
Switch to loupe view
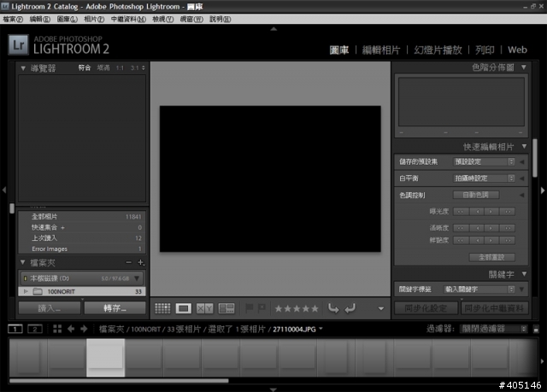tap(184, 308)
